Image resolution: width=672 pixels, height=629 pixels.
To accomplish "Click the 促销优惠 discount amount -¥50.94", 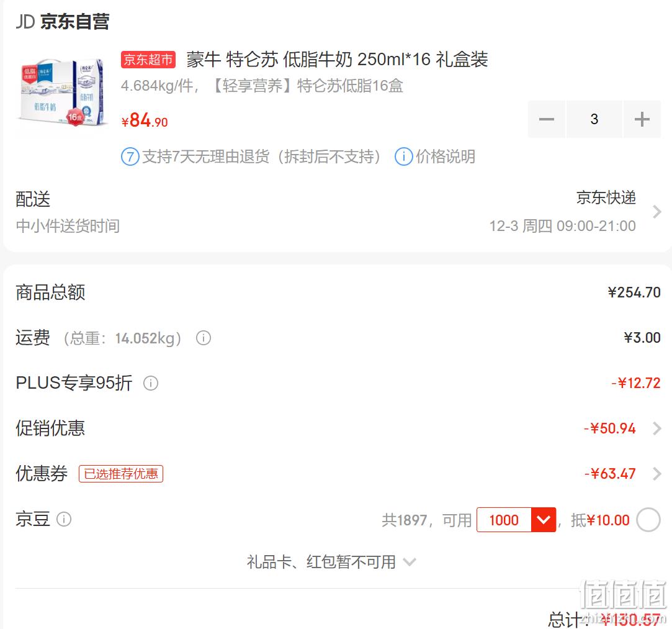I will point(610,428).
